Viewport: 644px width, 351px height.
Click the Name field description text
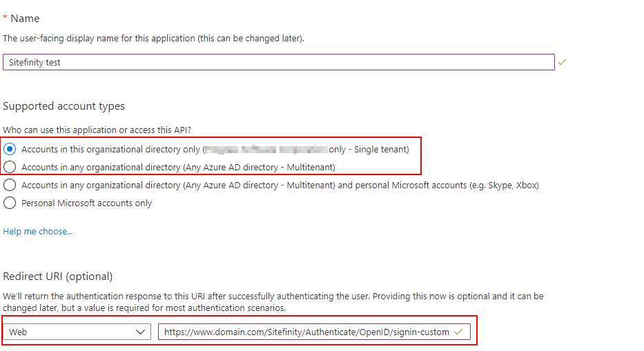(154, 39)
